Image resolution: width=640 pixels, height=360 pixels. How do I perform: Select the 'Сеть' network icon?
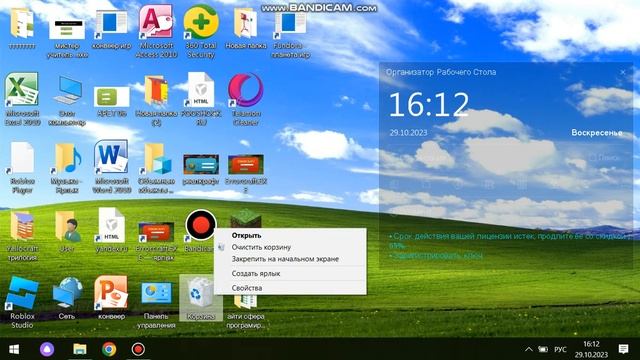point(67,298)
